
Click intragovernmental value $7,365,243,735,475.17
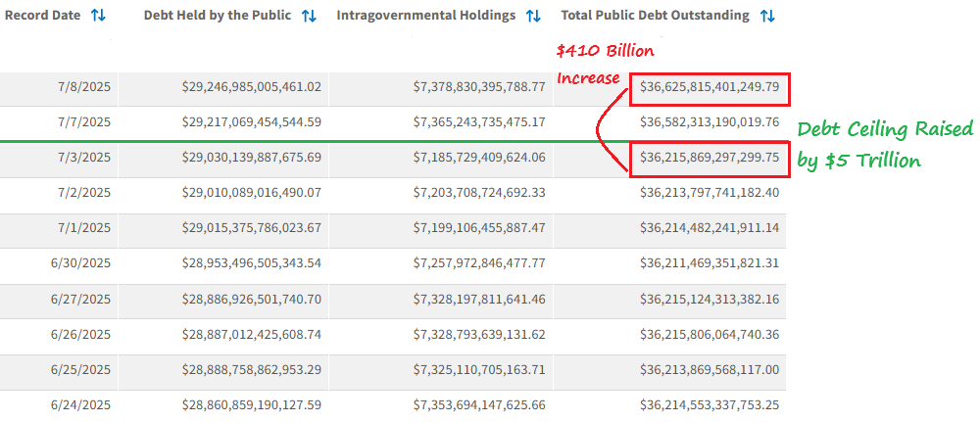tap(479, 122)
